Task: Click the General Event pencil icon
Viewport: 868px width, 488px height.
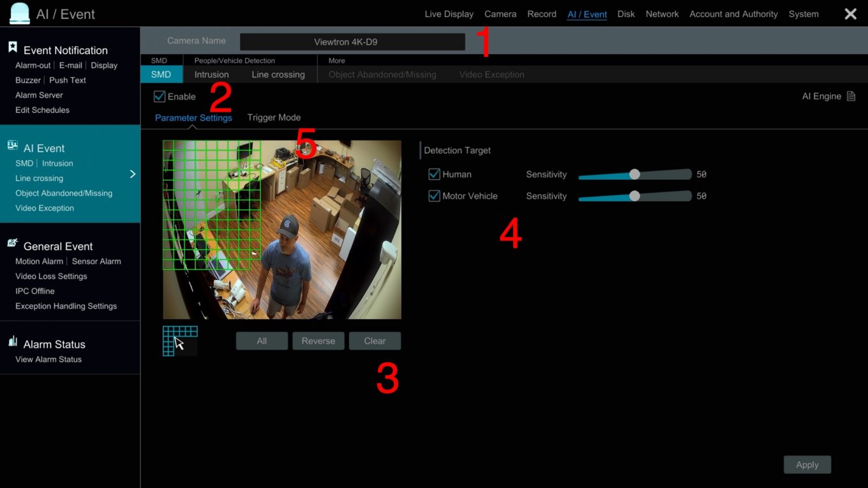Action: (x=11, y=242)
